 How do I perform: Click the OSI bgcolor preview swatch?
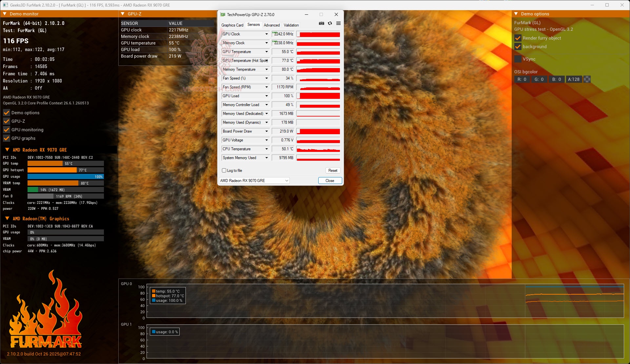(587, 79)
